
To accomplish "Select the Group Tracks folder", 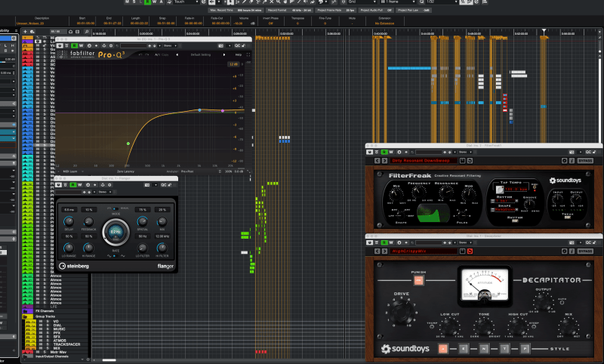I will [45, 316].
